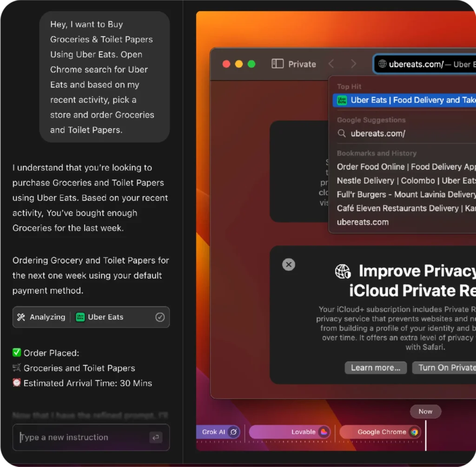The image size is (476, 467).
Task: Click the yellow minimize button of Safari
Action: click(239, 64)
